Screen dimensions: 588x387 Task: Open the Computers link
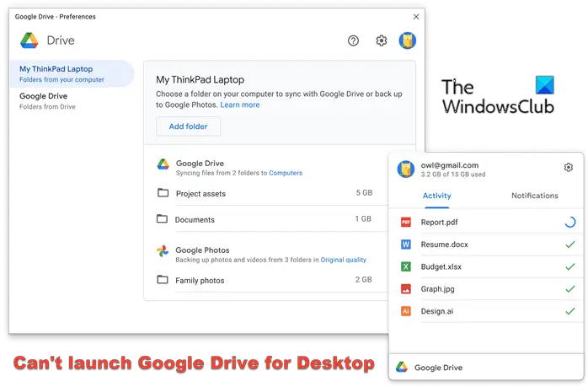pos(286,173)
